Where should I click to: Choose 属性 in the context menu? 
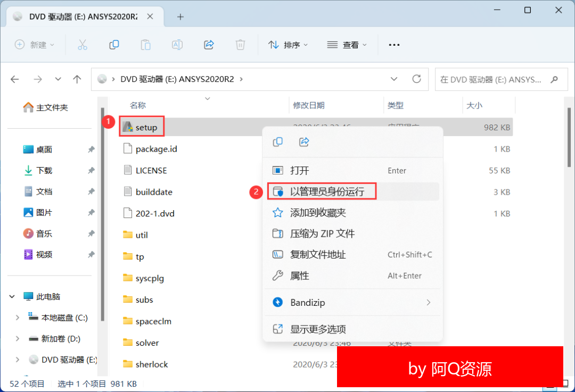[x=353, y=276]
